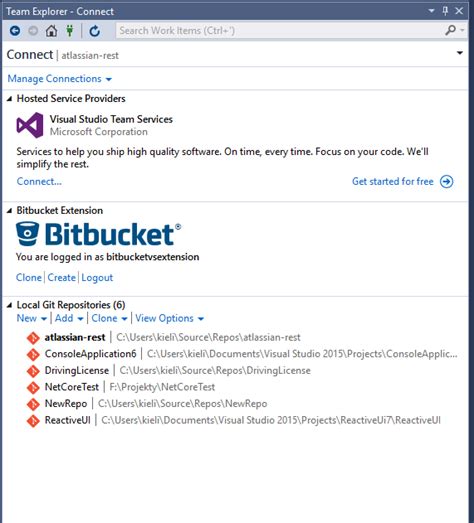Click the bitbucketvsextension username text

pyautogui.click(x=153, y=257)
